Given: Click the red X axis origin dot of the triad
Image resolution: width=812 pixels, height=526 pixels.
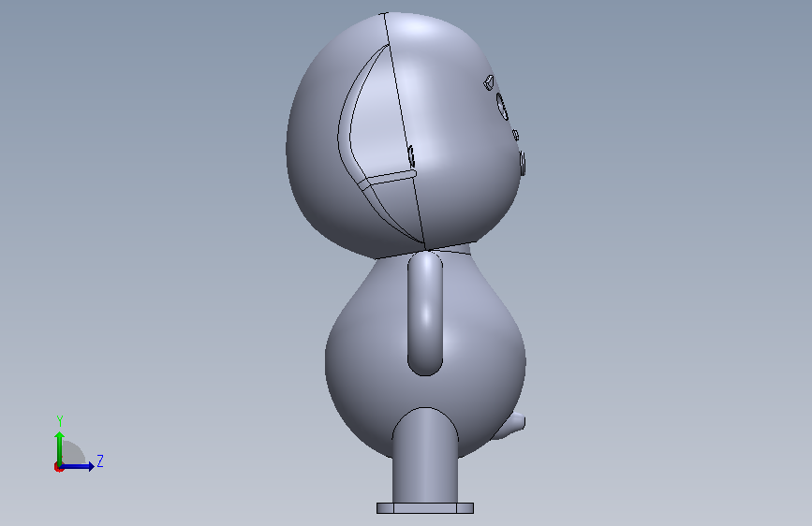Looking at the screenshot, I should [x=58, y=467].
